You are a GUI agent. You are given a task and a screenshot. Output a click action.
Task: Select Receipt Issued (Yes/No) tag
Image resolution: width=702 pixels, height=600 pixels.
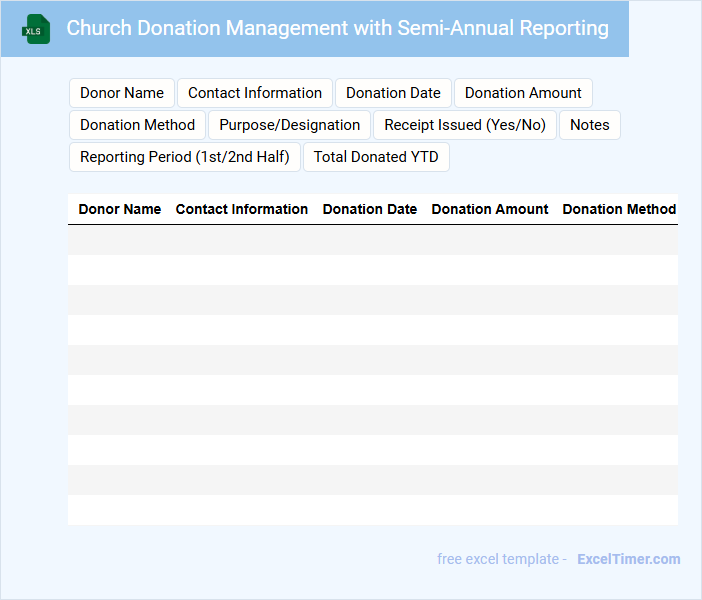click(465, 125)
